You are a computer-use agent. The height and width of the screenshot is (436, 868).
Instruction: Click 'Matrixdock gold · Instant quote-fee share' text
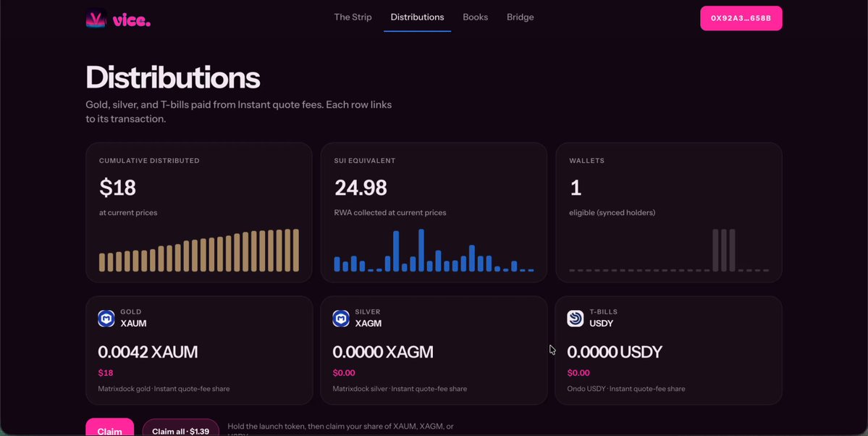pyautogui.click(x=164, y=389)
